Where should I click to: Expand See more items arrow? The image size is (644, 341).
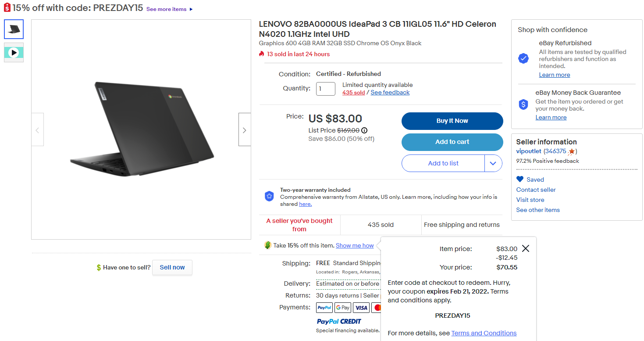click(191, 9)
